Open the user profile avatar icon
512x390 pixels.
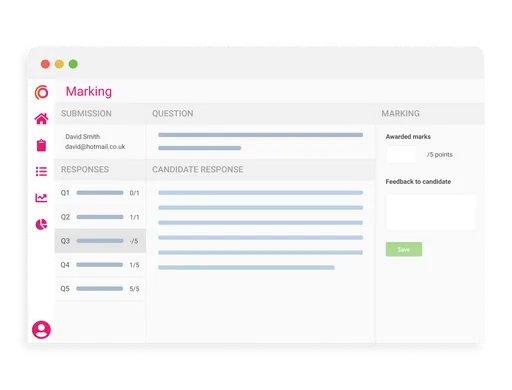click(41, 330)
